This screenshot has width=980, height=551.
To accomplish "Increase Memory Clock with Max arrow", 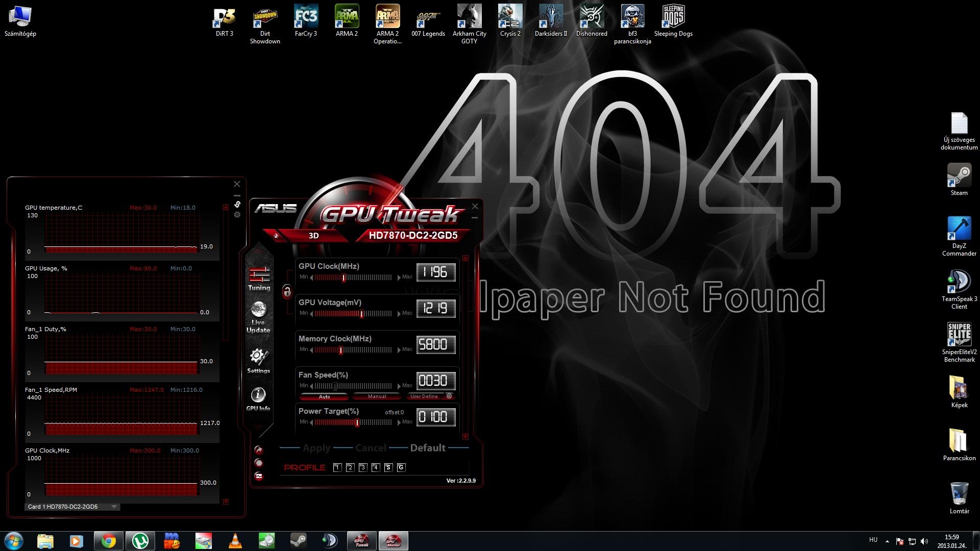I will coord(399,350).
